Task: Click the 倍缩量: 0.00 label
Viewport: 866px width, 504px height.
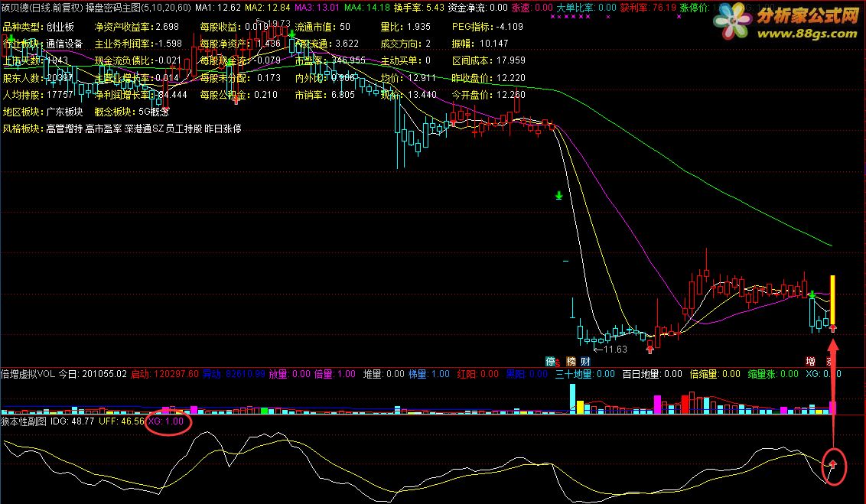Action: (x=715, y=374)
